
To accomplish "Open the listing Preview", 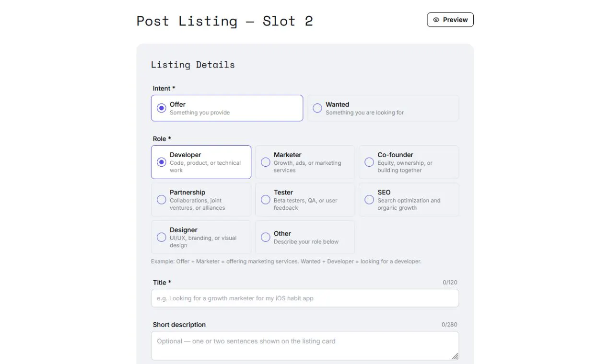I will click(x=450, y=20).
